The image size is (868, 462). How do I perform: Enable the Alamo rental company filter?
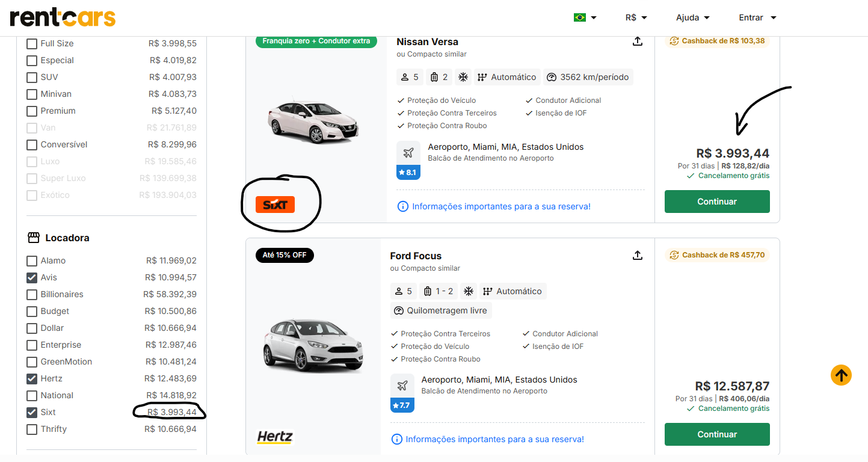(32, 261)
